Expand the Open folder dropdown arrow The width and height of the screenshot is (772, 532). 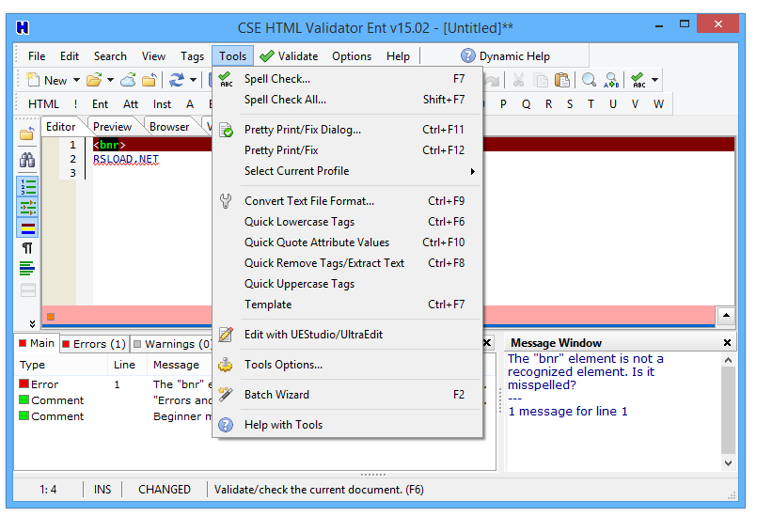coord(110,80)
